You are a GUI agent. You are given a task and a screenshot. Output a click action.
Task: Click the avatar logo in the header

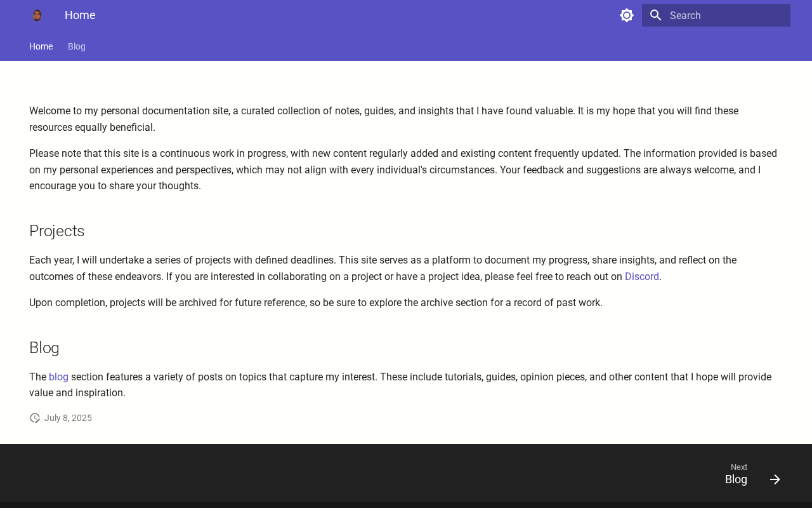tap(37, 15)
